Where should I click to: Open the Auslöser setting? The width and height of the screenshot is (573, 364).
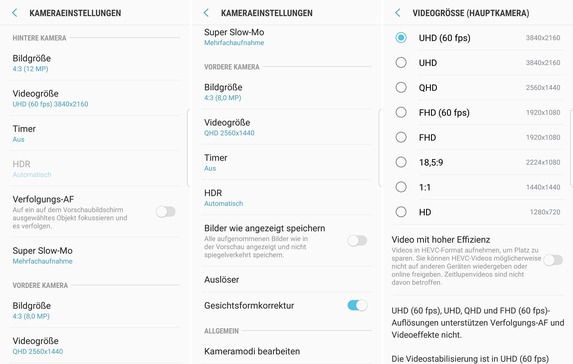pos(287,280)
